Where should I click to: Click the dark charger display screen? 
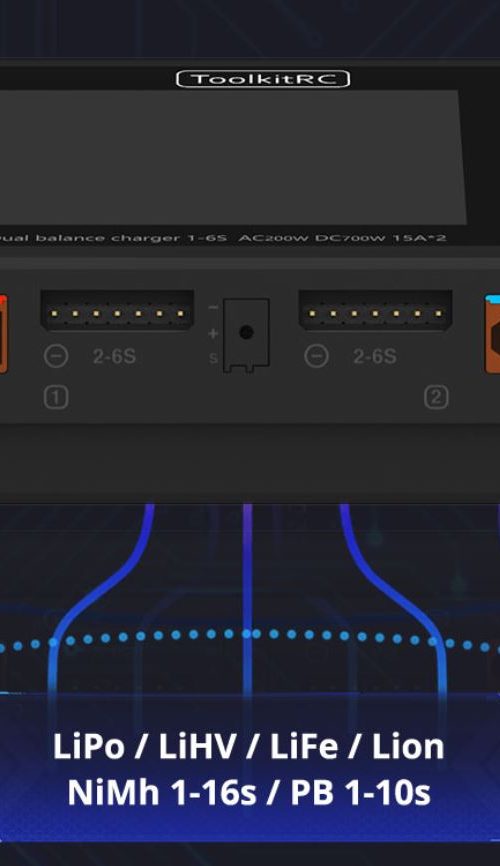pos(232,157)
